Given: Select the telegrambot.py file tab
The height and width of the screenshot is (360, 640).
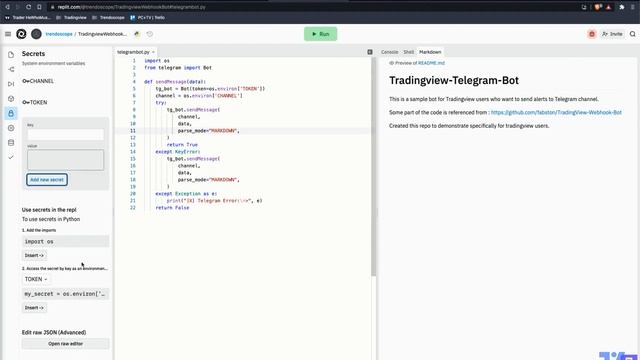Looking at the screenshot, I should [133, 52].
